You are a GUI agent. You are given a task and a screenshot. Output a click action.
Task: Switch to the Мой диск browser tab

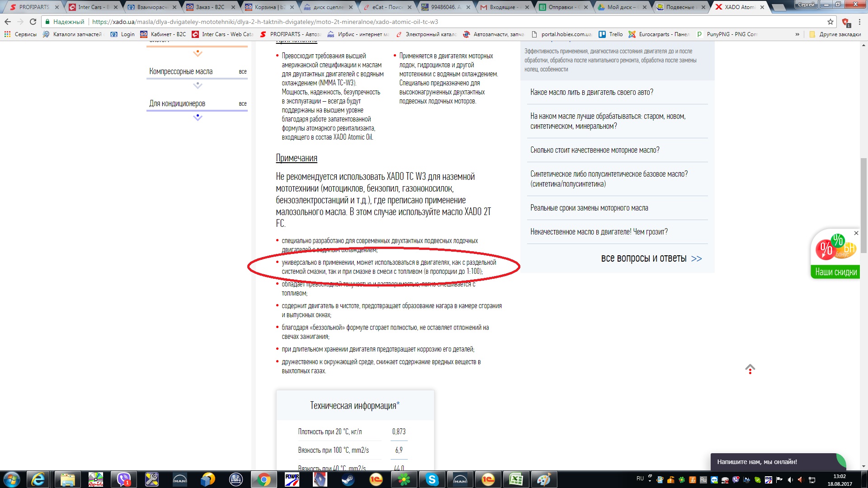pos(620,7)
